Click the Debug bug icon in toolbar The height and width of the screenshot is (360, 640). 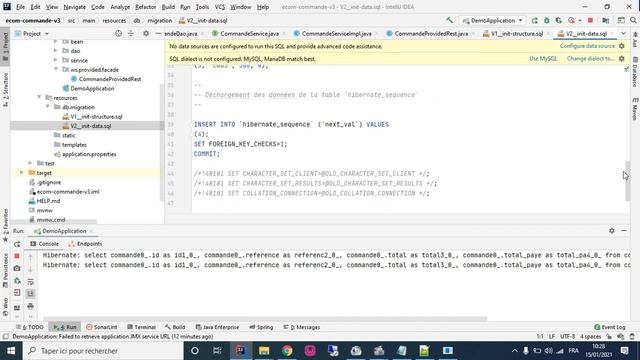tap(547, 20)
